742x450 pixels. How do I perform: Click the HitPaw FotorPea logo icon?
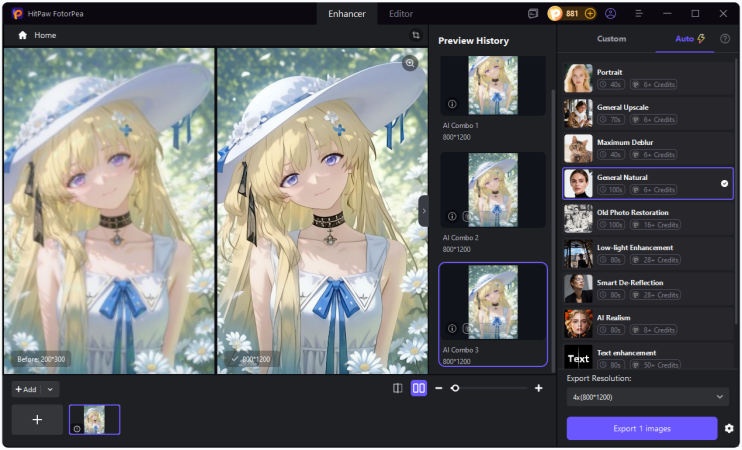(18, 14)
